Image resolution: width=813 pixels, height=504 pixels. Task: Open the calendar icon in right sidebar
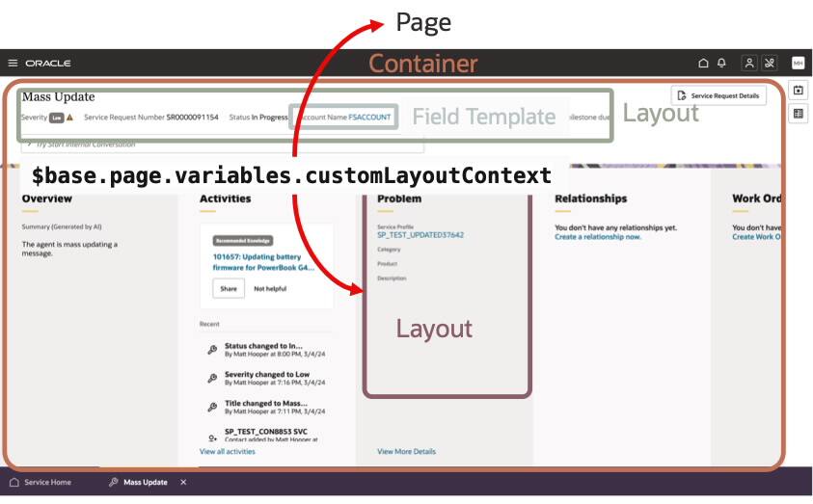pos(799,91)
